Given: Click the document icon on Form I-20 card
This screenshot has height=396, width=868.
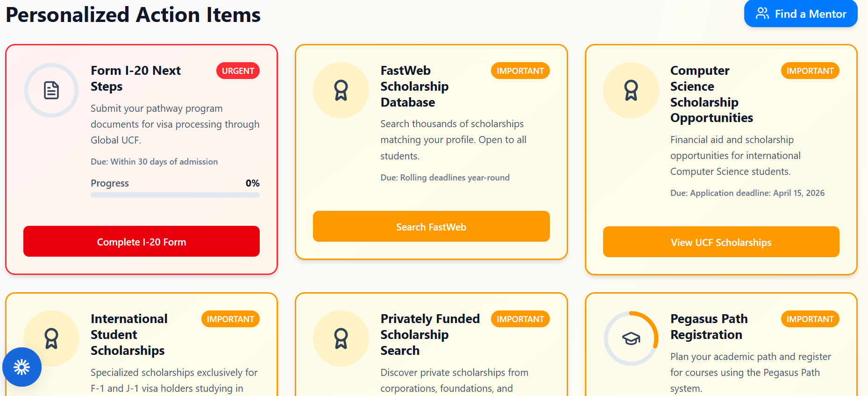Looking at the screenshot, I should [51, 90].
